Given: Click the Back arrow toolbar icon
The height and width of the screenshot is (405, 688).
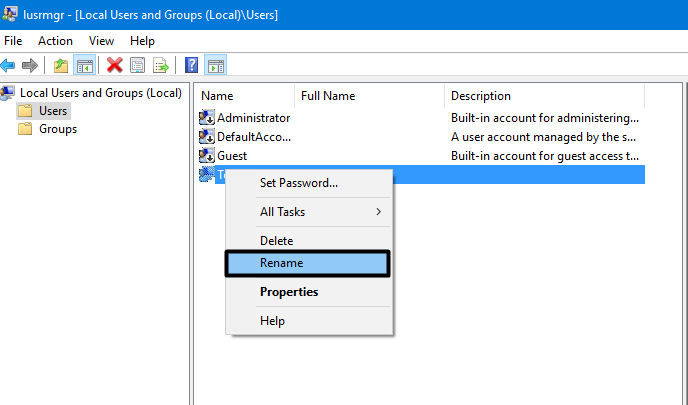Looking at the screenshot, I should pyautogui.click(x=8, y=66).
